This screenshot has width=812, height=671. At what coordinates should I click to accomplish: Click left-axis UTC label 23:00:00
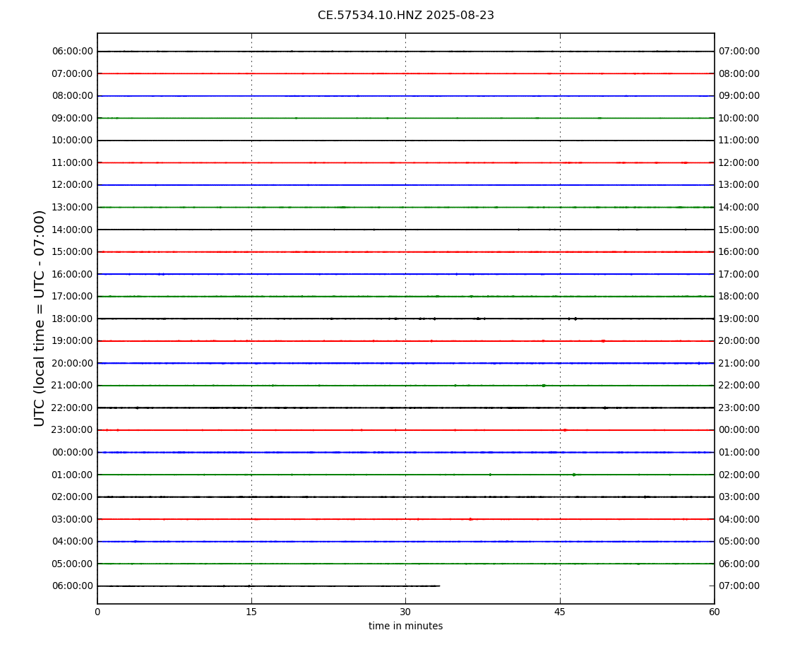click(x=73, y=430)
